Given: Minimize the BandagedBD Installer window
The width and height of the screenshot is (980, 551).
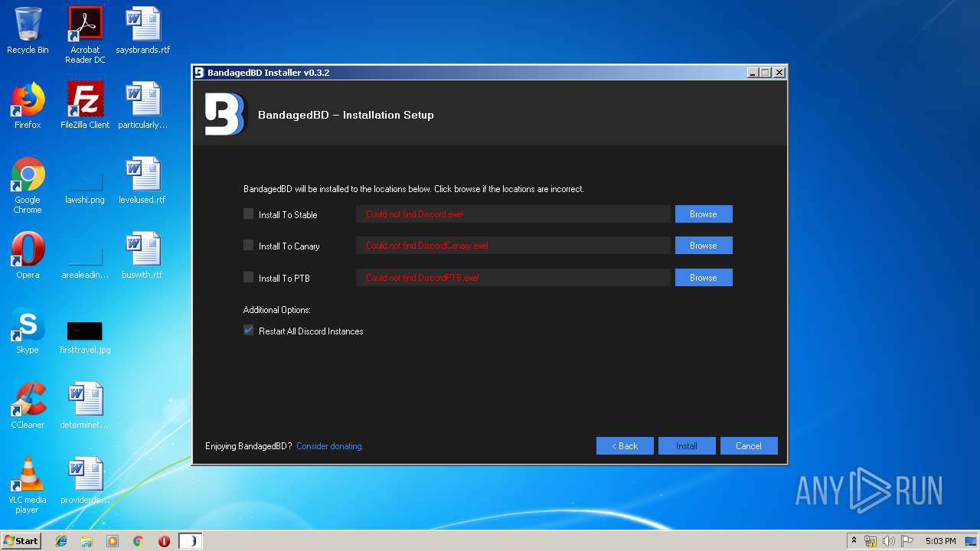Looking at the screenshot, I should [x=753, y=73].
